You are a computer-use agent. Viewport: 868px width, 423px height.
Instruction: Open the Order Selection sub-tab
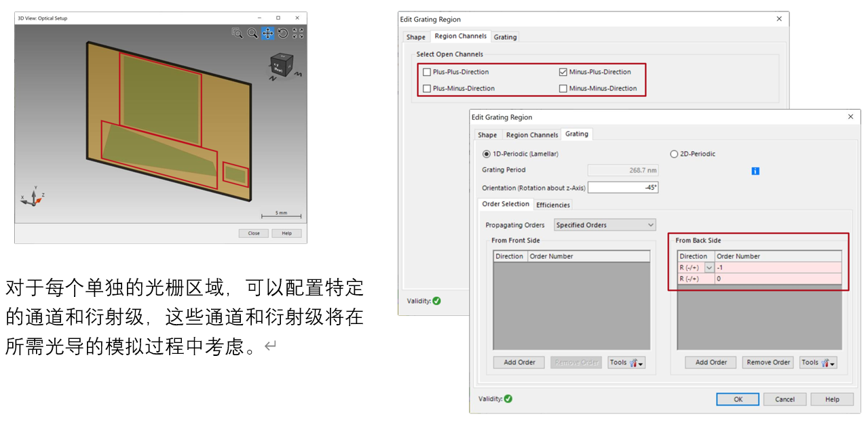pos(506,204)
